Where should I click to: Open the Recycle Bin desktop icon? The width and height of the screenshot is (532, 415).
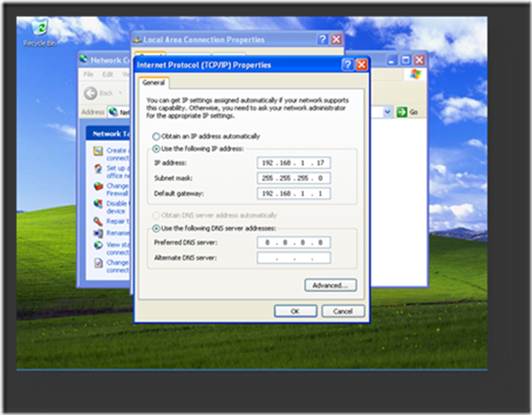tap(40, 32)
